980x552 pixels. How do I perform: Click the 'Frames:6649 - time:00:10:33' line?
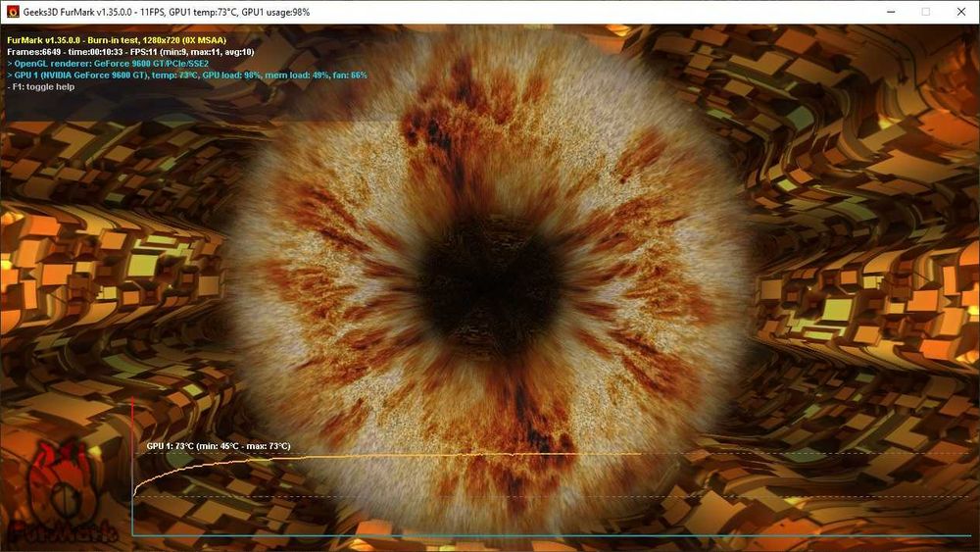130,52
